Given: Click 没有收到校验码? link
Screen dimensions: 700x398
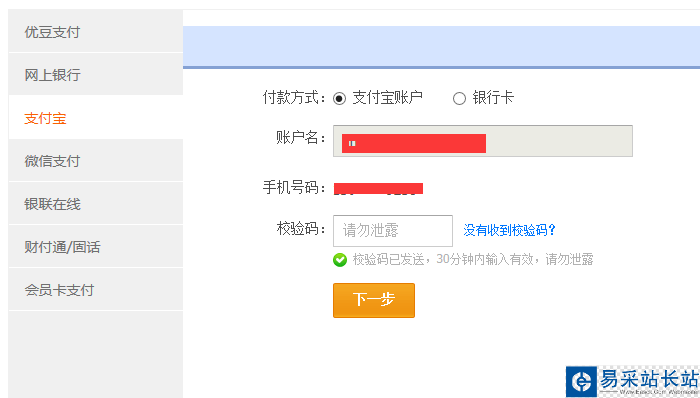Looking at the screenshot, I should [x=509, y=230].
